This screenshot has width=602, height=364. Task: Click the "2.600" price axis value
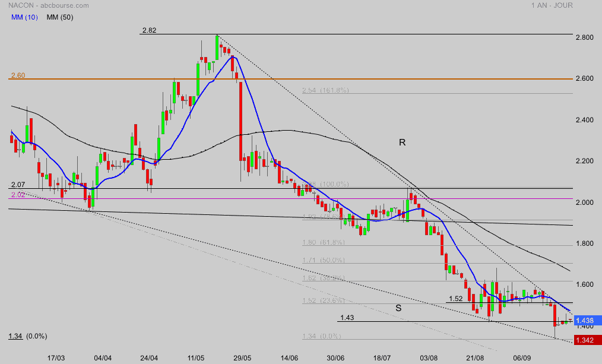point(585,78)
